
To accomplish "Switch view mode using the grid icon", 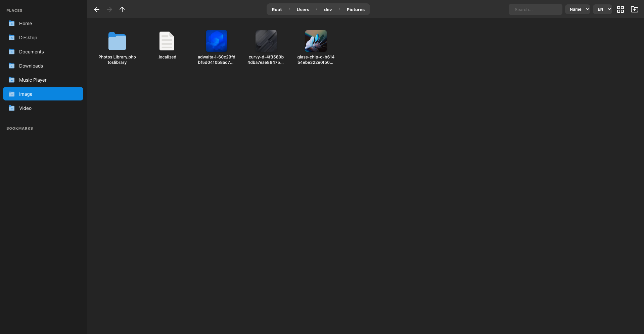I will point(620,9).
